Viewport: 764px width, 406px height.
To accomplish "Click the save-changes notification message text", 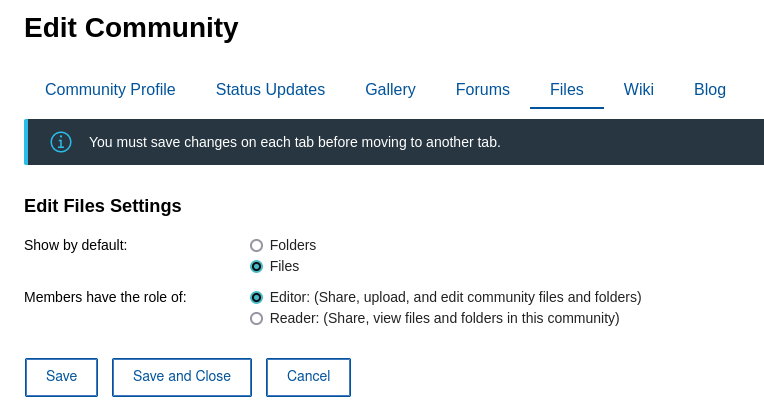I will [x=295, y=142].
